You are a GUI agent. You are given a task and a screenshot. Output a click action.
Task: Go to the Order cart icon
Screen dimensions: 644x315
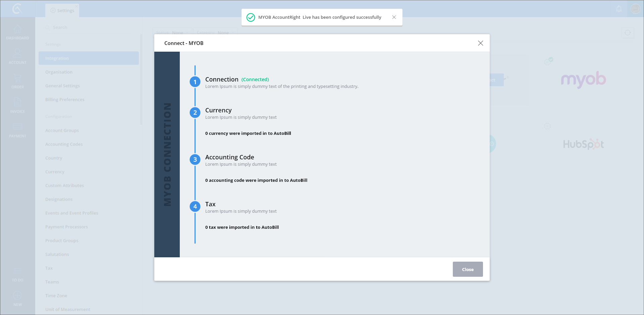[x=17, y=78]
